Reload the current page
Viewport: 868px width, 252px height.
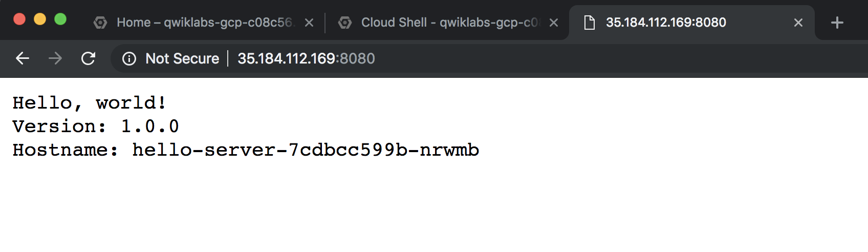(88, 58)
